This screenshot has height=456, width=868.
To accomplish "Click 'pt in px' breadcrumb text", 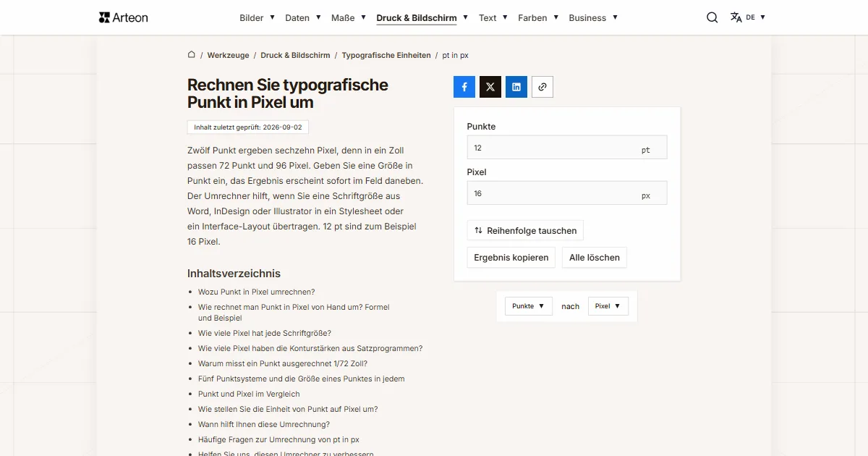I will coord(456,55).
